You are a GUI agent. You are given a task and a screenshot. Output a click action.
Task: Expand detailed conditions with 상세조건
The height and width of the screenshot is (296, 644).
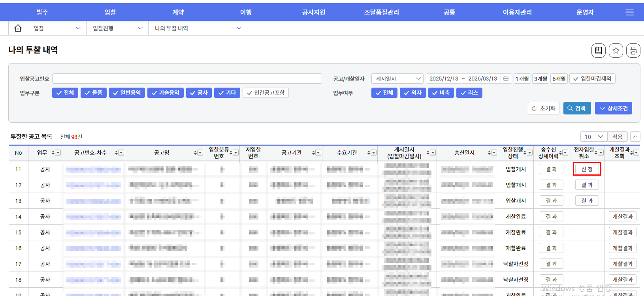pos(613,108)
